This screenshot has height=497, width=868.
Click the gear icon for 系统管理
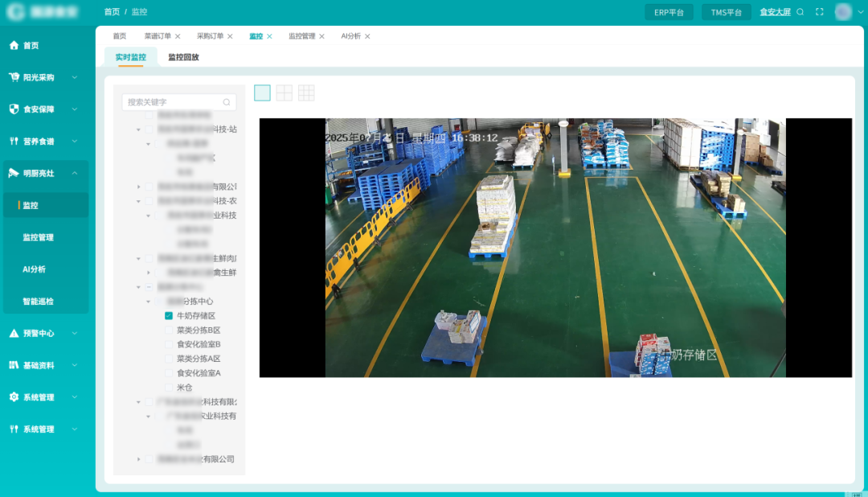tap(14, 396)
